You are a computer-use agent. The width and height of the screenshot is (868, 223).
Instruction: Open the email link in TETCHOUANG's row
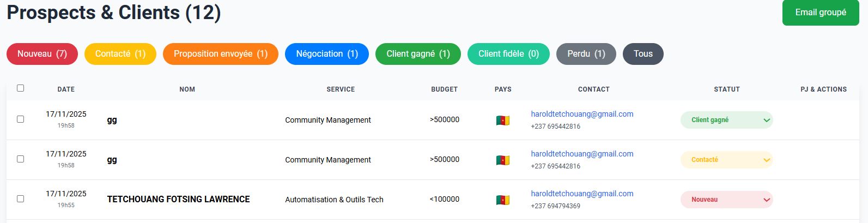pyautogui.click(x=582, y=194)
